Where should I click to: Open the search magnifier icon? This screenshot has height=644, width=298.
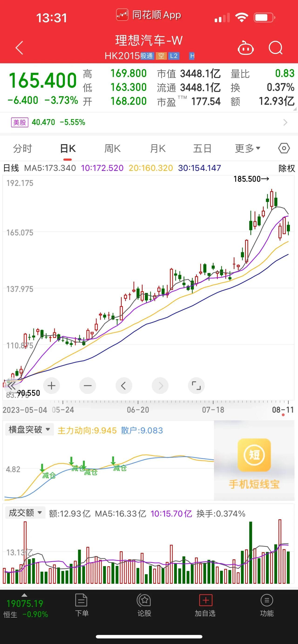(275, 47)
